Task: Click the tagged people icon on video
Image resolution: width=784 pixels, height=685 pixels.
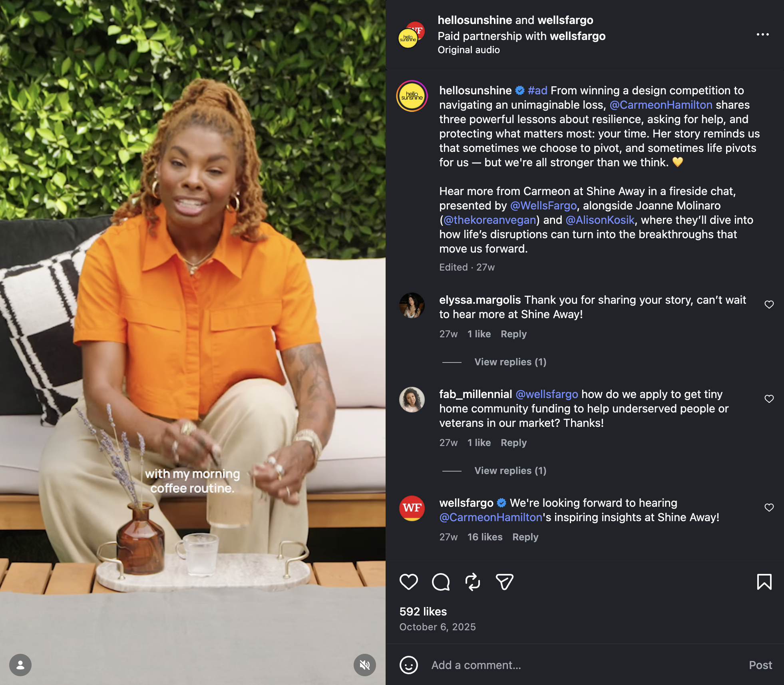Action: click(x=20, y=665)
